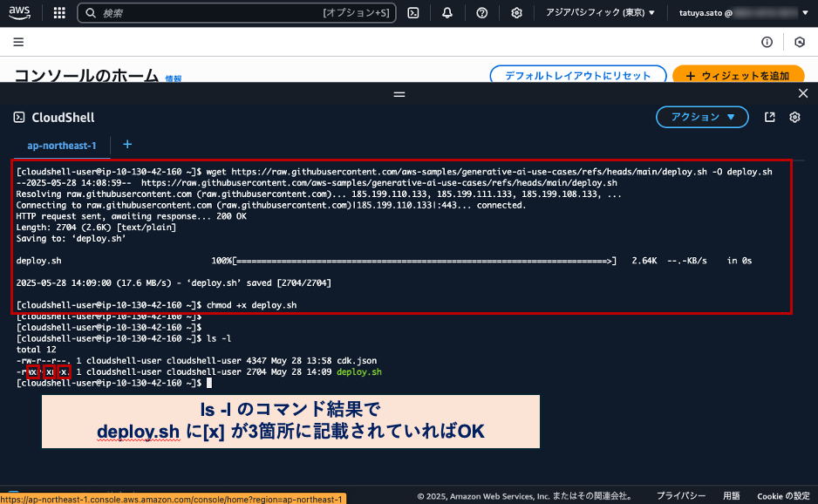Open CloudShell in a new browser tab
The image size is (818, 504).
pyautogui.click(x=769, y=118)
